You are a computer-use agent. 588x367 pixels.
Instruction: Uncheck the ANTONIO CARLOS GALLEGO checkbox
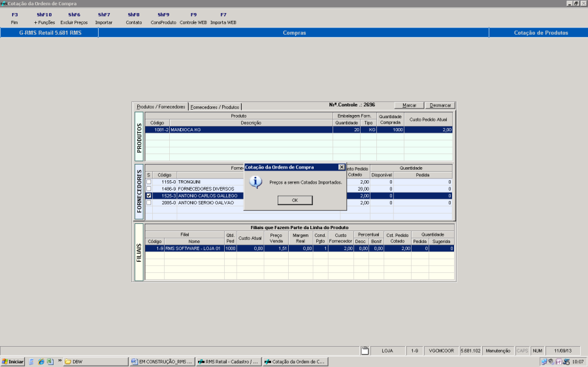pos(148,196)
